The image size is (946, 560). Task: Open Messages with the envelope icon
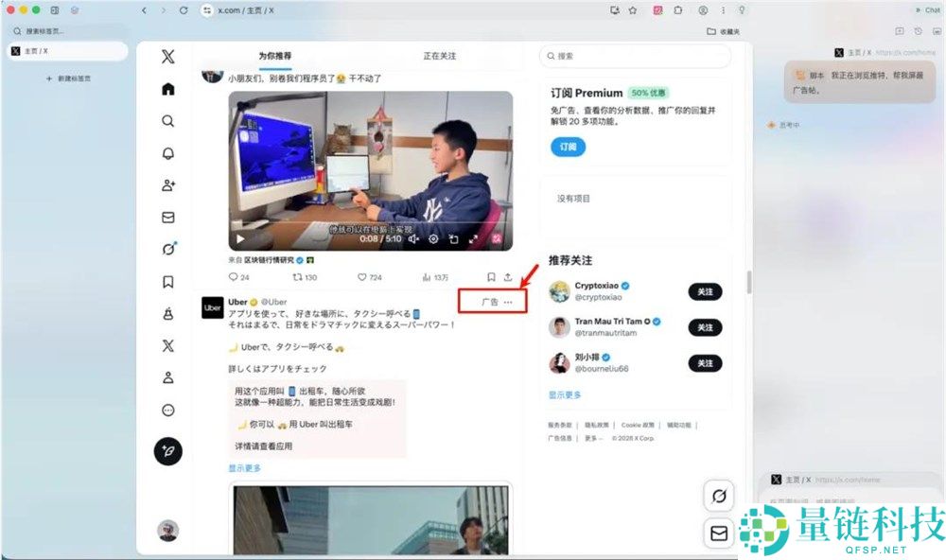coord(167,218)
